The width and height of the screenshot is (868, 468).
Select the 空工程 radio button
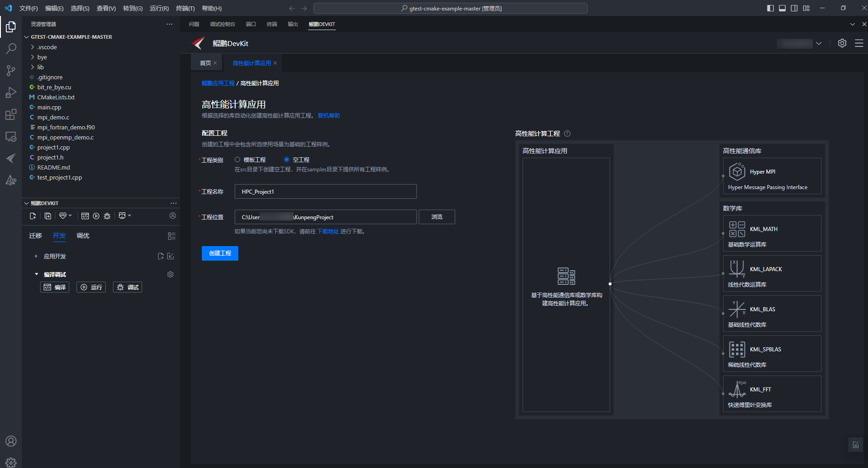coord(287,159)
